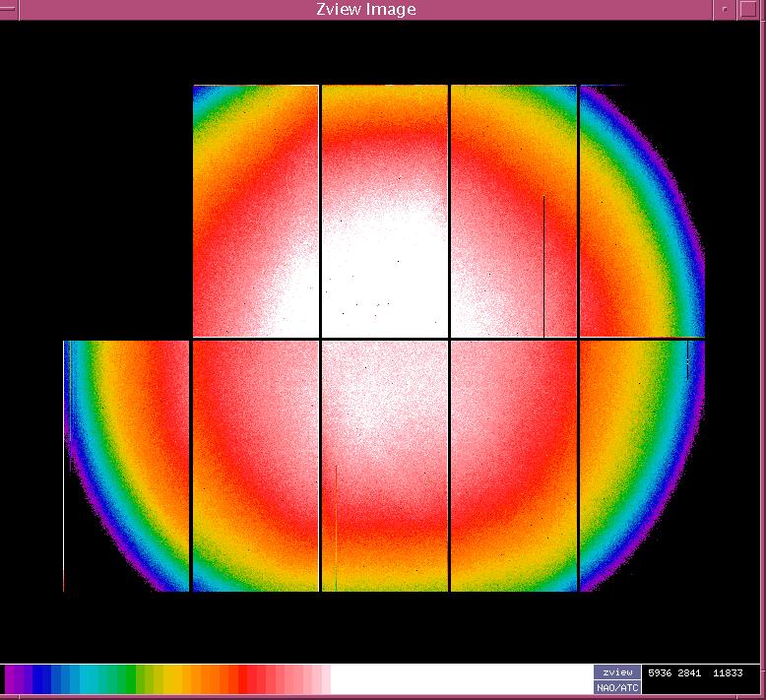This screenshot has height=700, width=766.
Task: Click the Zview Image title bar text
Action: point(366,10)
